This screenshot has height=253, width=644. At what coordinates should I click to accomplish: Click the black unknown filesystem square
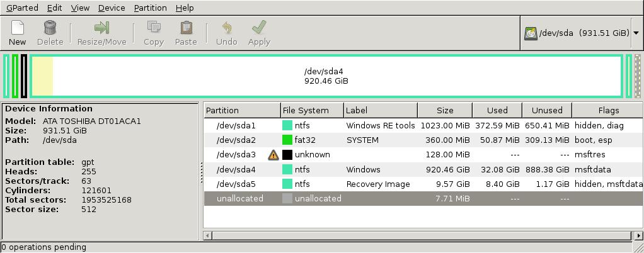point(287,155)
